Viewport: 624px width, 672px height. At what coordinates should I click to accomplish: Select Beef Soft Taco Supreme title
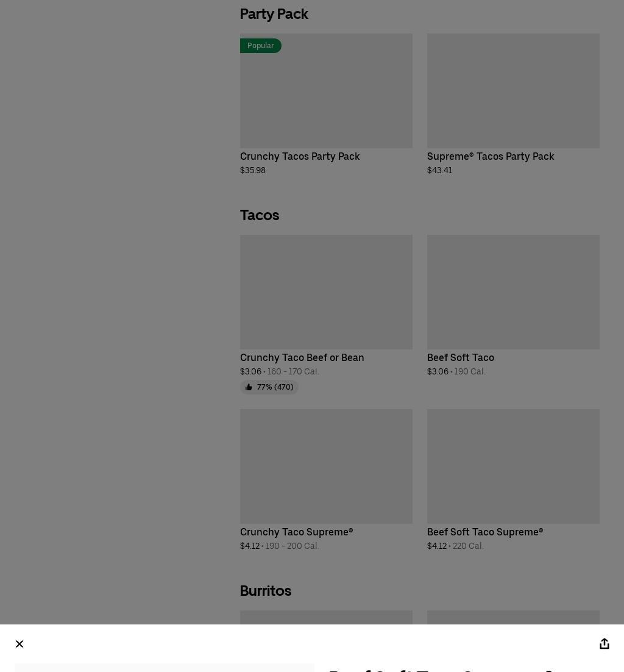(485, 532)
